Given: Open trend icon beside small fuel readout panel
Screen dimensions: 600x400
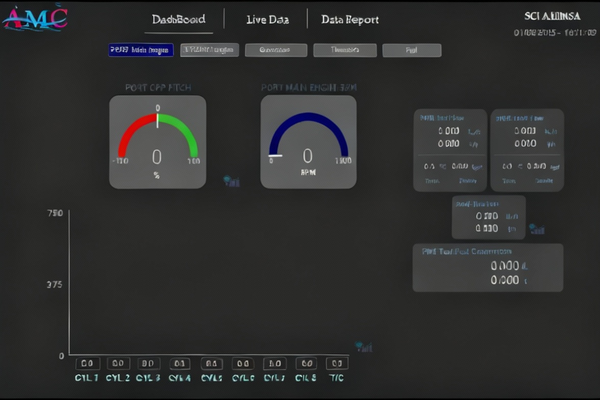Looking at the screenshot, I should pyautogui.click(x=540, y=228).
